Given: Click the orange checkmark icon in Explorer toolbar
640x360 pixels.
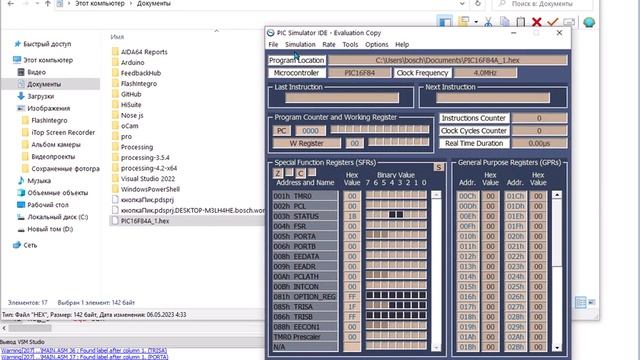Looking at the screenshot, I should tap(553, 22).
